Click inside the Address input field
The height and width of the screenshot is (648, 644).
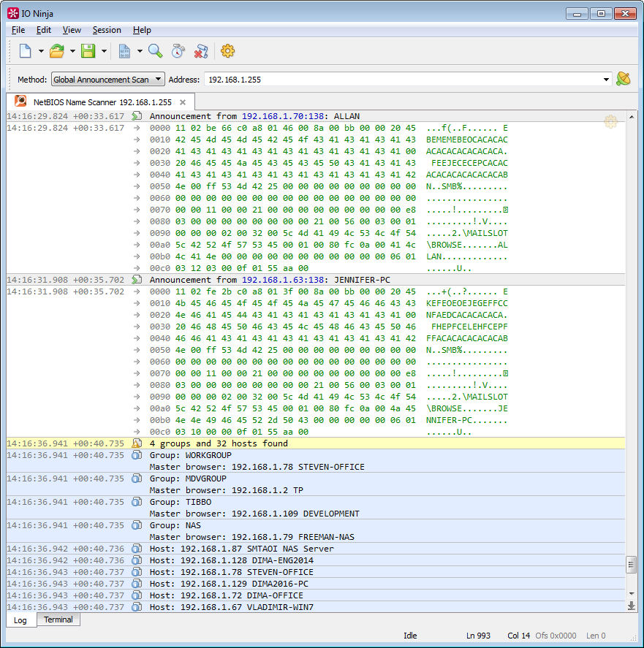(x=365, y=79)
